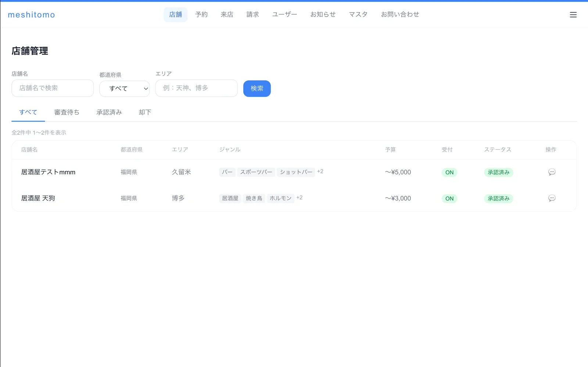Viewport: 588px width, 367px height.
Task: Click the store name 居酒屋テストmmm
Action: [x=48, y=172]
